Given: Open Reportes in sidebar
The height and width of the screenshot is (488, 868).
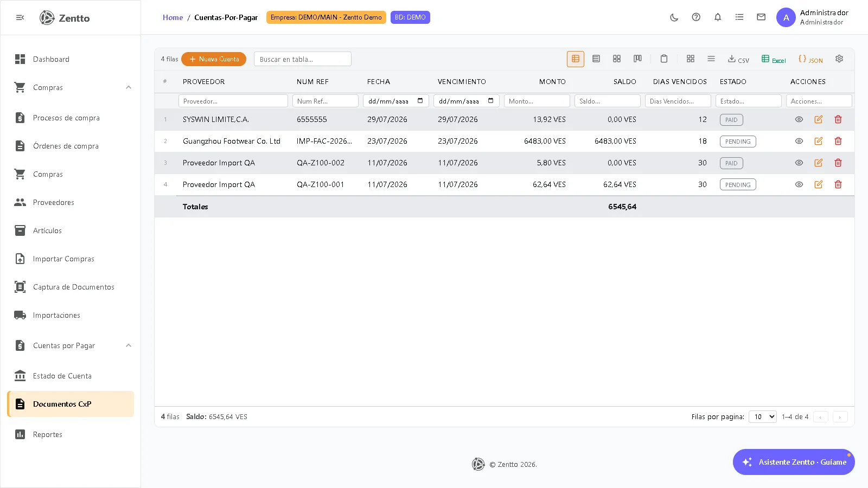Looking at the screenshot, I should (71, 434).
